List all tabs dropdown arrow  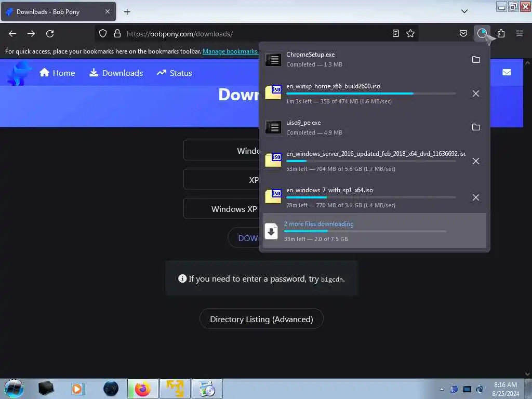coord(464,11)
